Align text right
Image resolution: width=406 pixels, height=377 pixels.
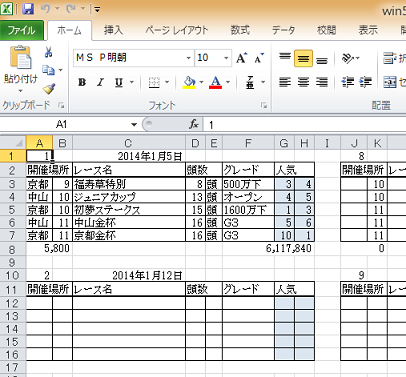tap(322, 82)
